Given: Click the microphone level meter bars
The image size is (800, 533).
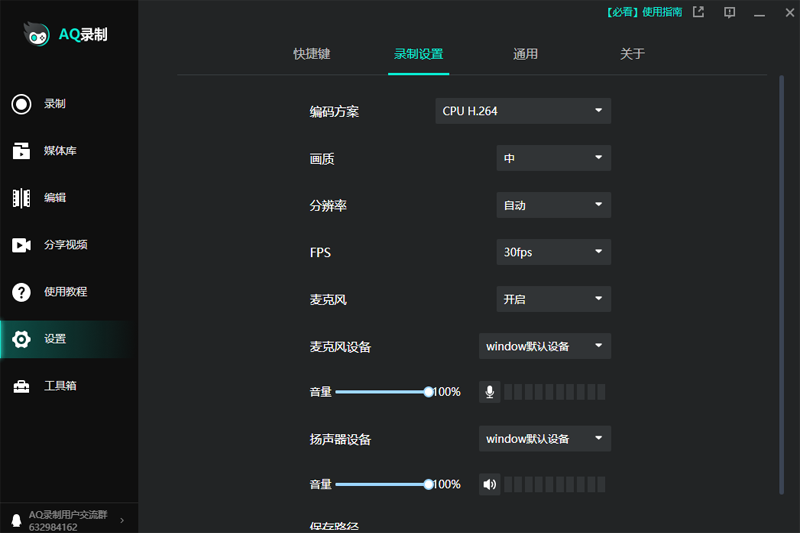Looking at the screenshot, I should (x=555, y=392).
